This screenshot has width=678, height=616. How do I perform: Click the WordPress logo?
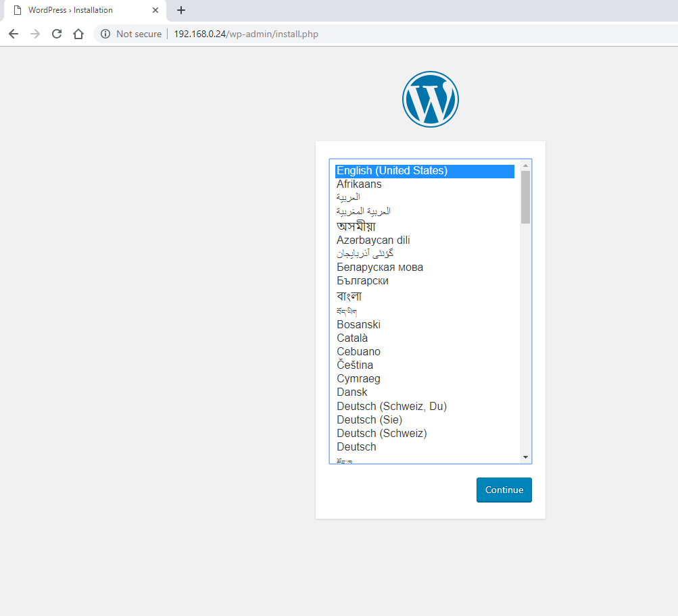[x=430, y=99]
